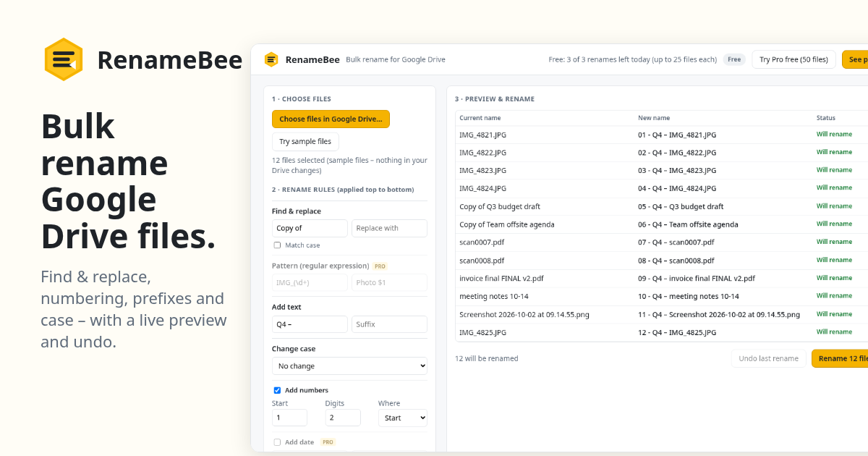The image size is (868, 456).
Task: Click the numbering Start value field
Action: [289, 418]
